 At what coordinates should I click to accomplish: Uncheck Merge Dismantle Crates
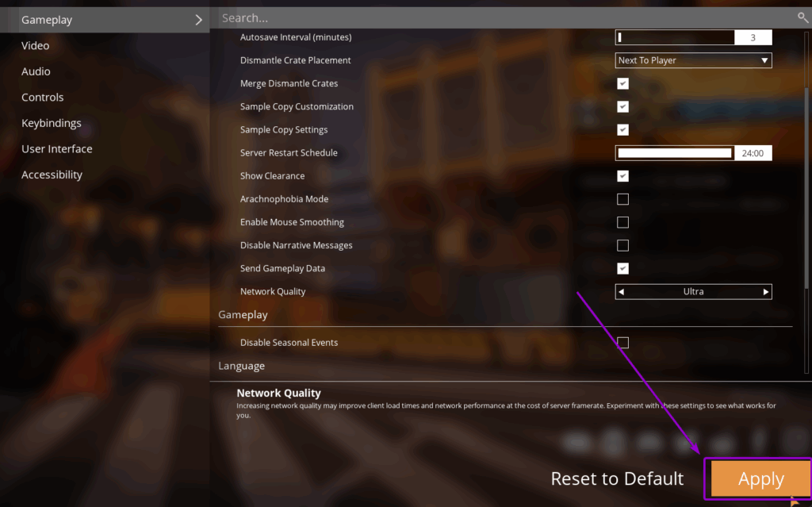tap(622, 83)
